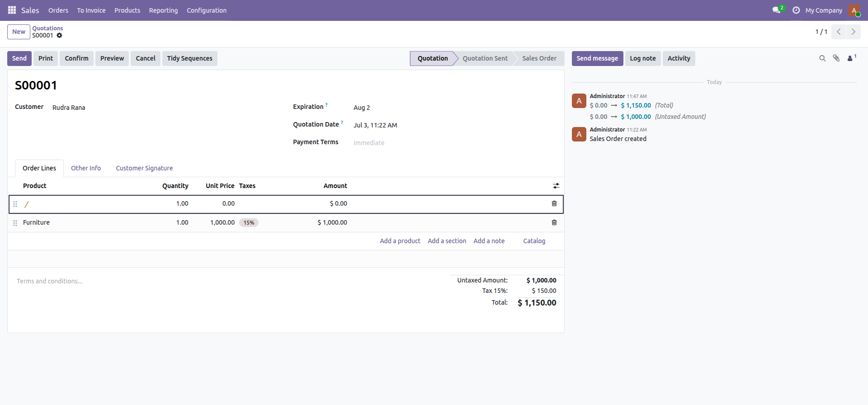Screen dimensions: 868x405
Task: Open the Reporting menu
Action: tap(163, 10)
